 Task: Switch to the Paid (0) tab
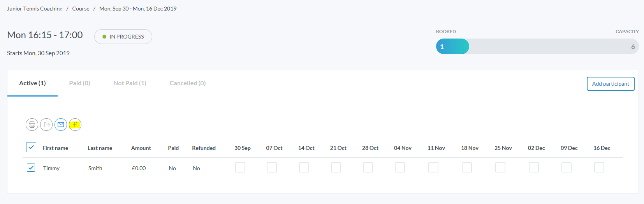click(x=79, y=83)
